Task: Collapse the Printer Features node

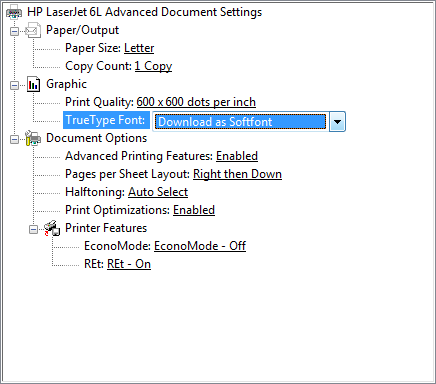Action: click(x=33, y=229)
